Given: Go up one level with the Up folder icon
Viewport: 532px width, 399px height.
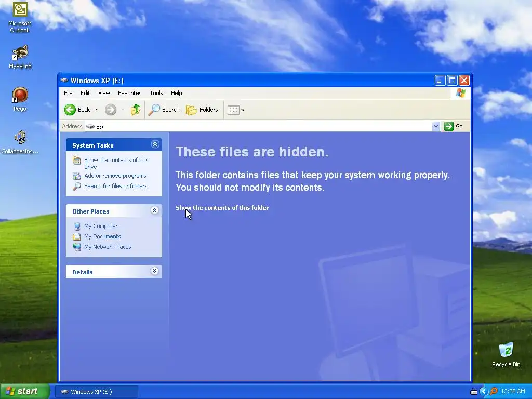Looking at the screenshot, I should tap(136, 110).
